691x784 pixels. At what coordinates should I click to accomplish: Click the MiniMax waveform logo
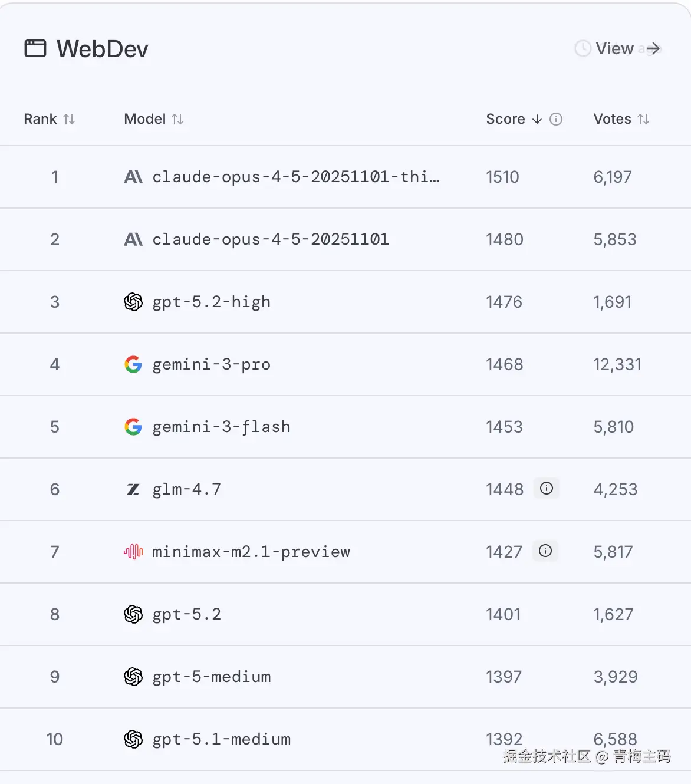[133, 552]
